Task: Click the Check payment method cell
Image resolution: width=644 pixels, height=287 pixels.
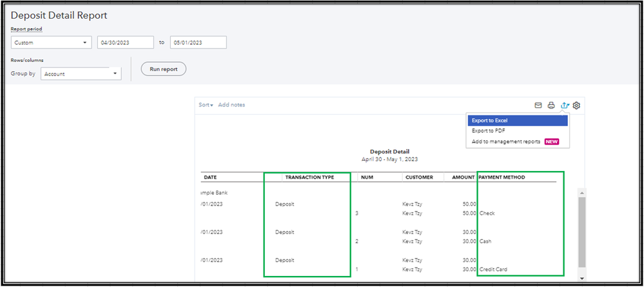Action: pyautogui.click(x=487, y=213)
